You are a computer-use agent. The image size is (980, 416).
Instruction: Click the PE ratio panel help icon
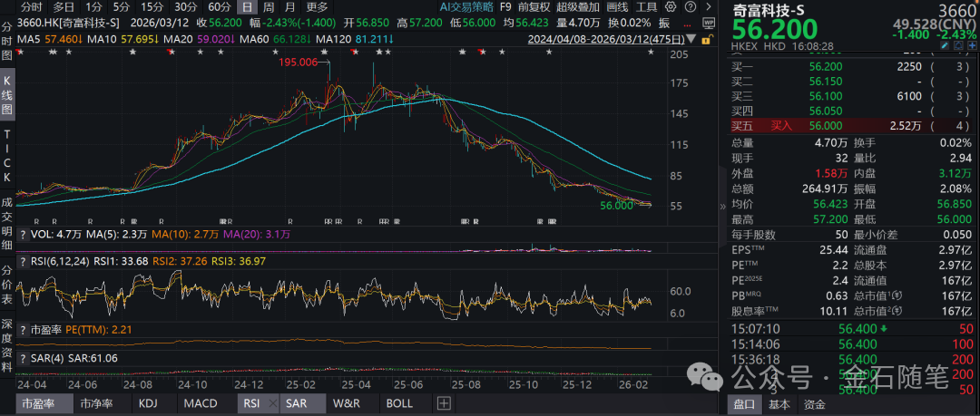point(23,329)
